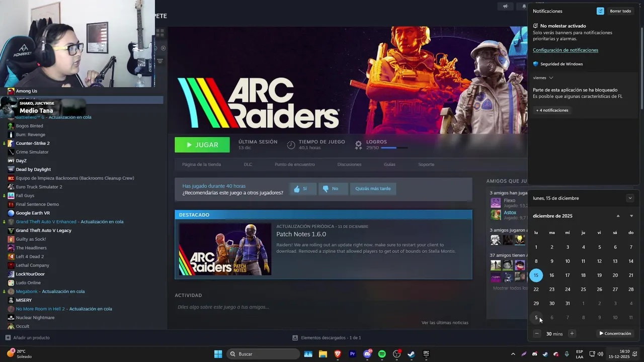644x362 pixels.
Task: Open Spotify from the taskbar
Action: [x=382, y=354]
